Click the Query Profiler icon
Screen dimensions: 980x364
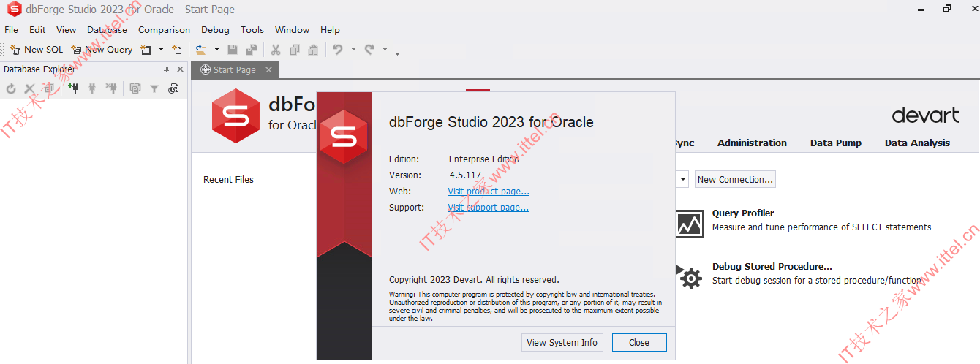click(689, 223)
